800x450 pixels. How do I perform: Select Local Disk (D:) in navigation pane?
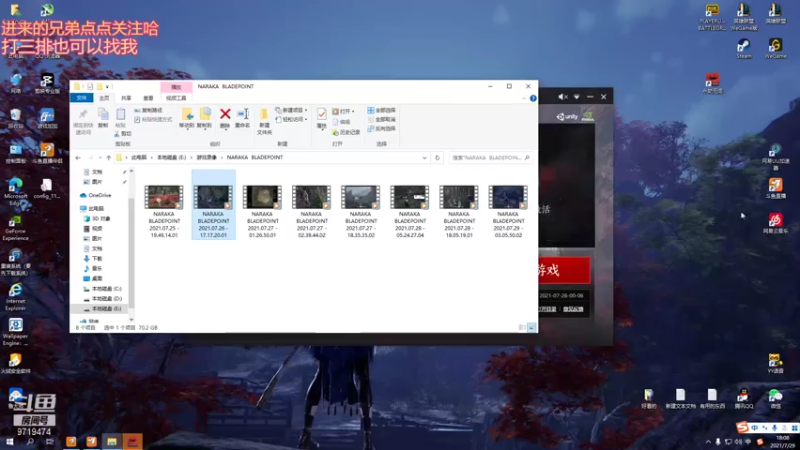pyautogui.click(x=102, y=298)
